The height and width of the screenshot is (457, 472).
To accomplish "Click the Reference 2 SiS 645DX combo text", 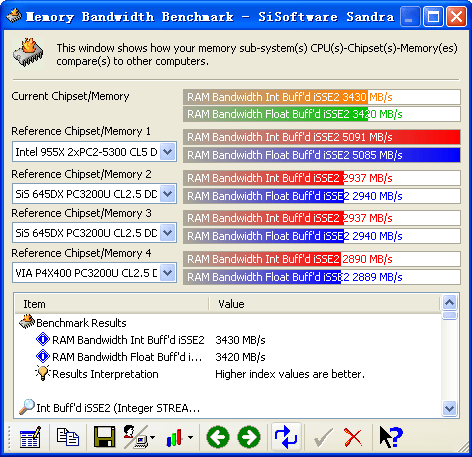I will [86, 194].
